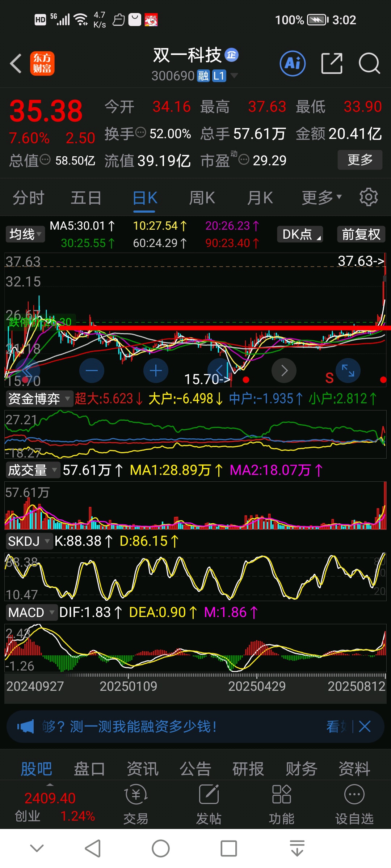Tap 看 link on financing banner
This screenshot has width=391, height=868.
(337, 726)
